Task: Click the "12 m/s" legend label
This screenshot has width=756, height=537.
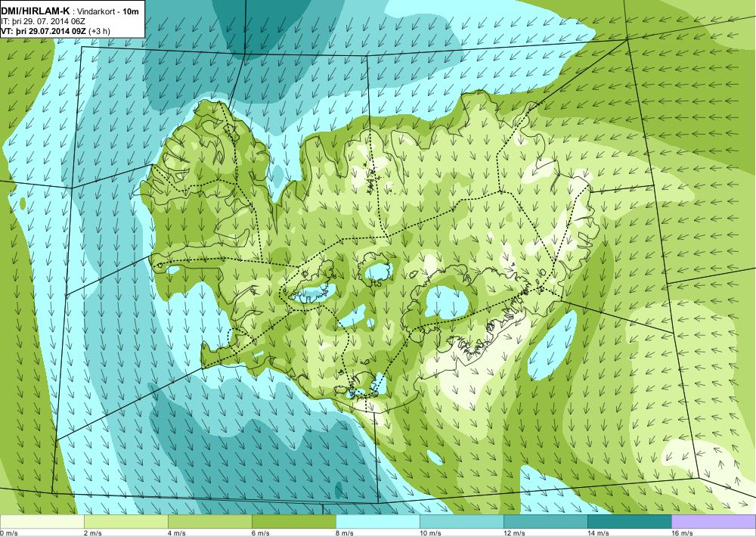Action: click(514, 533)
